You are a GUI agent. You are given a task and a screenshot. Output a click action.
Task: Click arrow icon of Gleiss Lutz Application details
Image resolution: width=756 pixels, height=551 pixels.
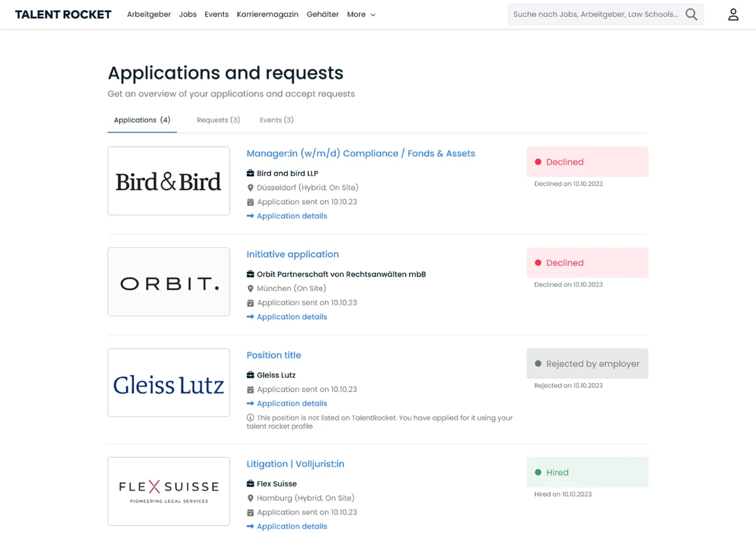(x=250, y=404)
